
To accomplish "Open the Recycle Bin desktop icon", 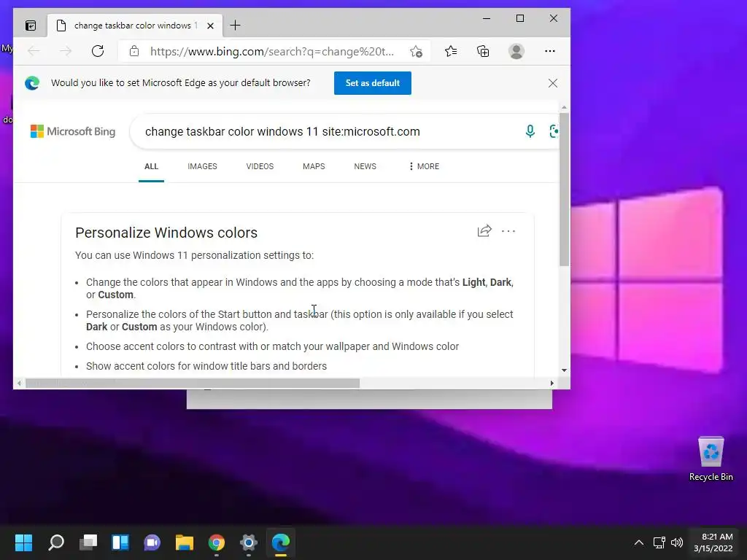I will (x=711, y=459).
